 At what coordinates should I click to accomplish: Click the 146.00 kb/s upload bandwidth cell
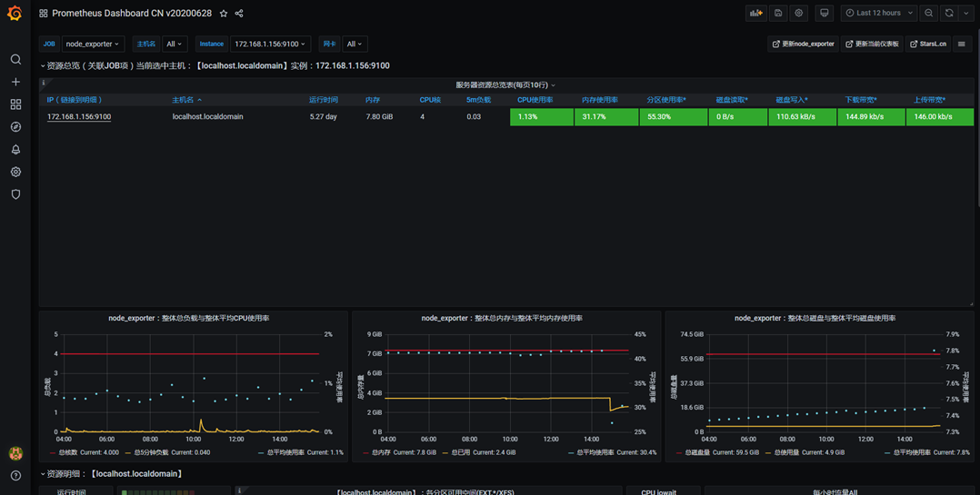click(940, 117)
